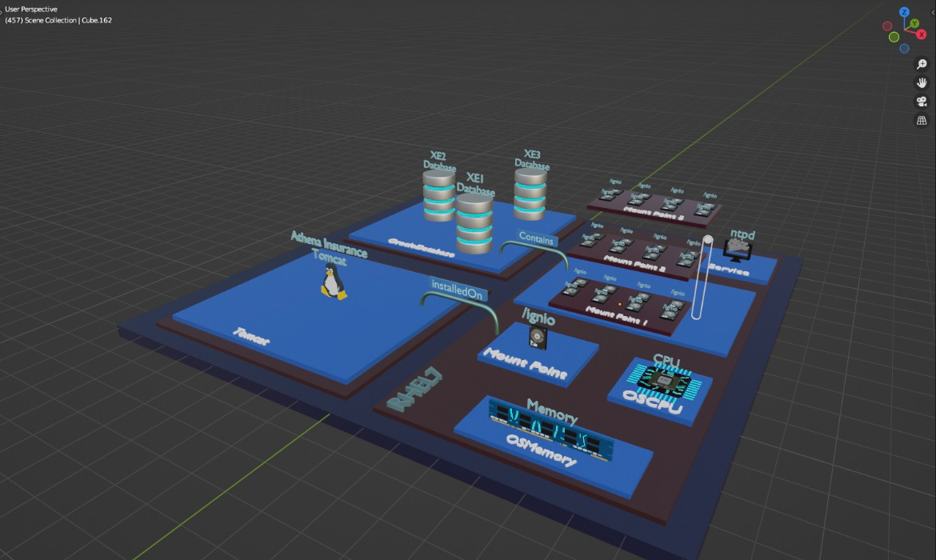The width and height of the screenshot is (936, 560).
Task: Select the installedOn relationship label
Action: (457, 290)
